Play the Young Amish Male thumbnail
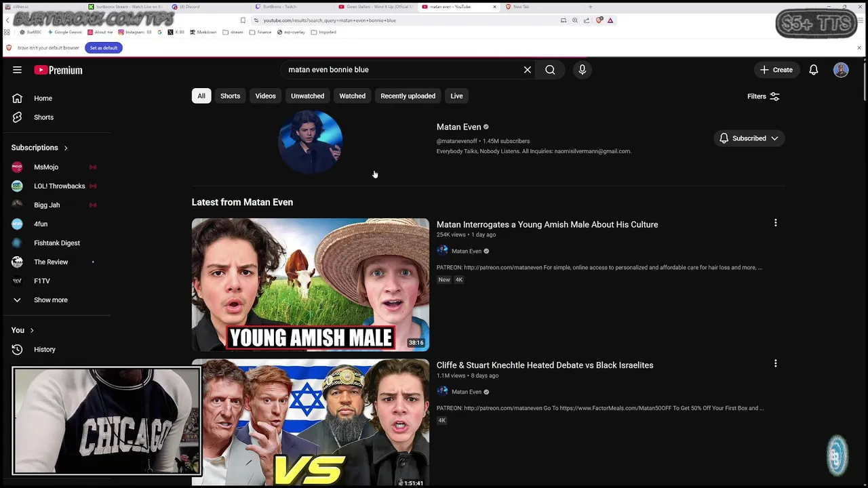 point(311,285)
